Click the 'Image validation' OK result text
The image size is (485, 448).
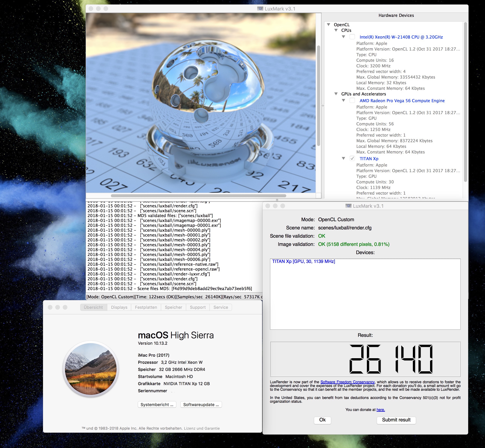(354, 244)
